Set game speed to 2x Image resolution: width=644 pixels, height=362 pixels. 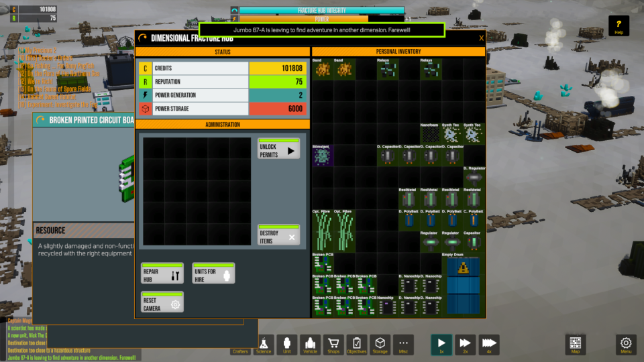click(465, 345)
